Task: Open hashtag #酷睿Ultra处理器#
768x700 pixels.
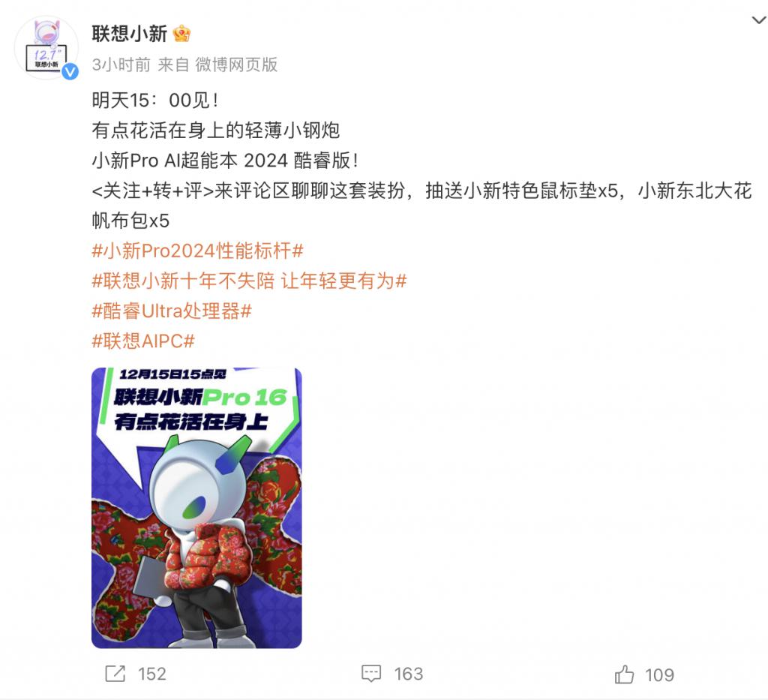Action: click(x=172, y=311)
